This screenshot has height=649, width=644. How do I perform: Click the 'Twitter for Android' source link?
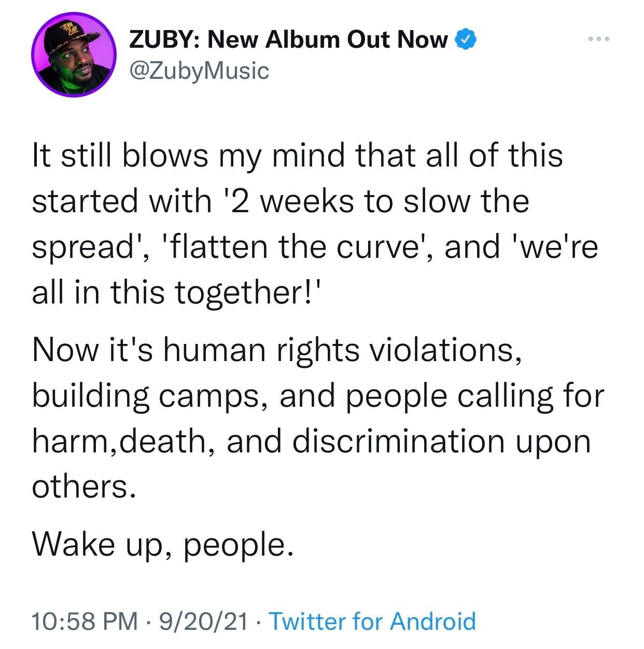tap(372, 620)
